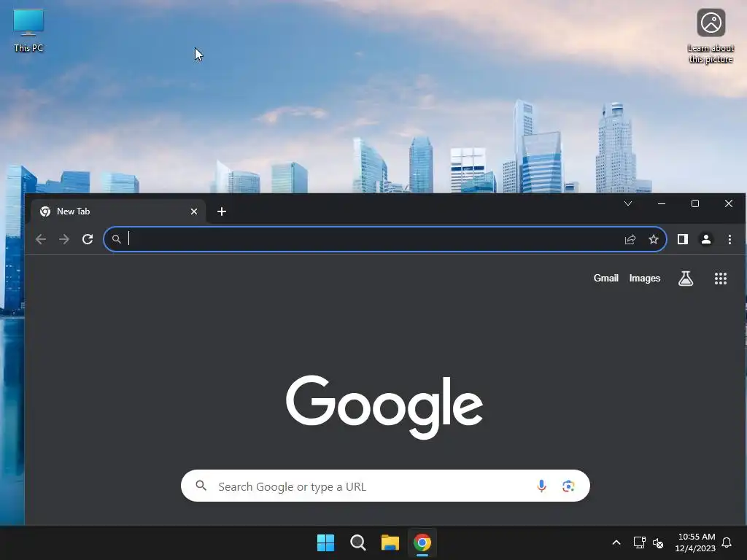747x560 pixels.
Task: Open the Images link
Action: tap(645, 278)
